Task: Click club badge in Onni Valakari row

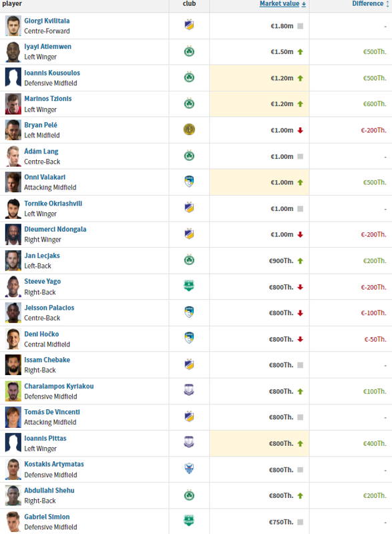Action: 189,182
